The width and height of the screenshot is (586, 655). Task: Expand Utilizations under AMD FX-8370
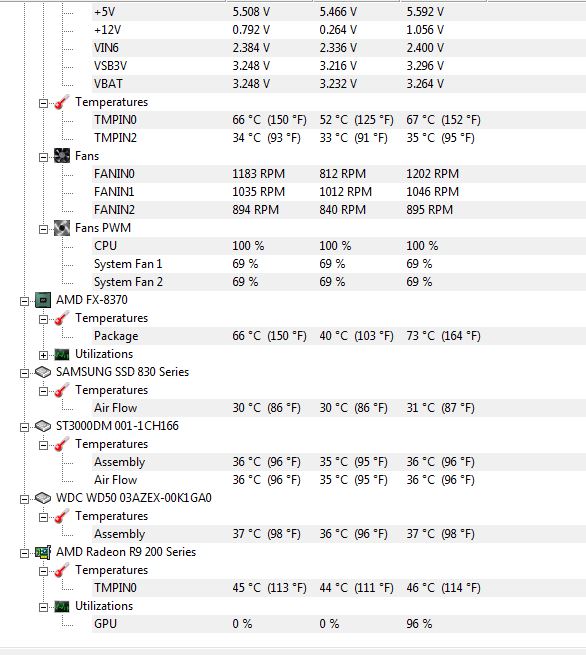pyautogui.click(x=43, y=355)
